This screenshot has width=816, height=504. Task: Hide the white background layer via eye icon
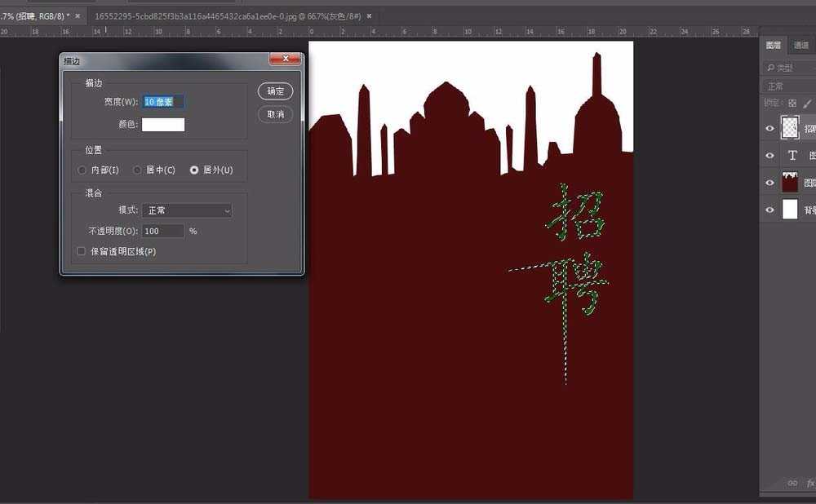(769, 210)
